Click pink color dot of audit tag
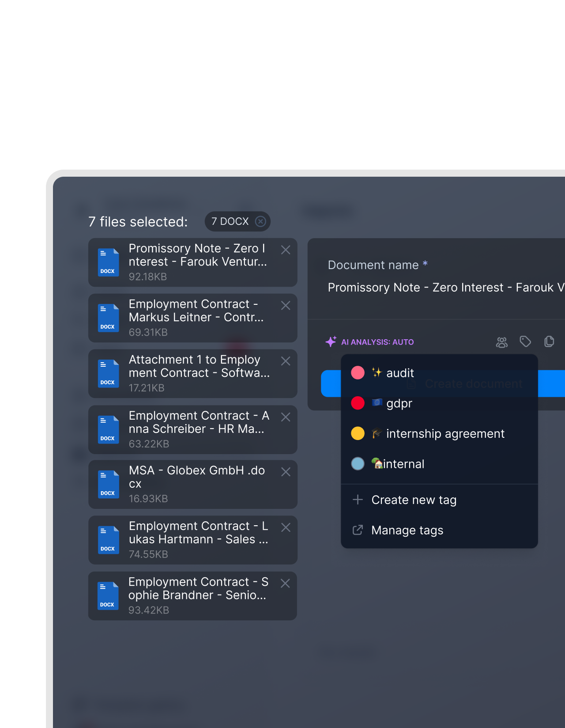 tap(358, 373)
